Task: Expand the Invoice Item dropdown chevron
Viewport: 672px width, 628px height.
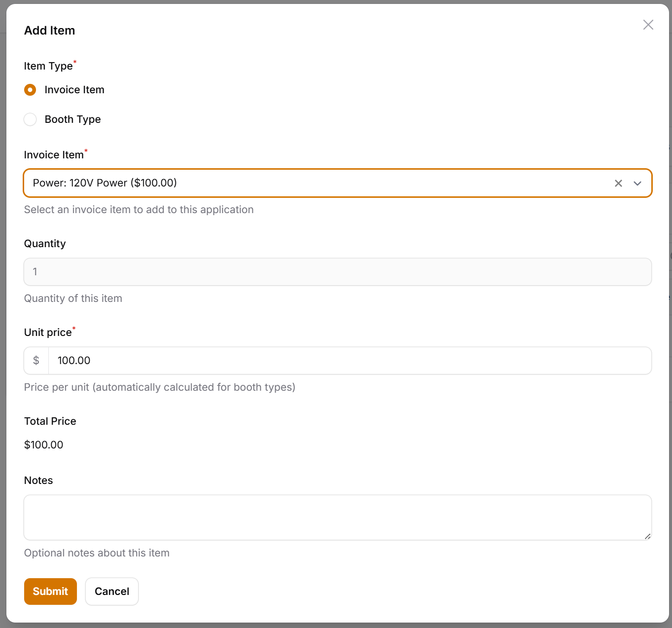Action: click(637, 184)
